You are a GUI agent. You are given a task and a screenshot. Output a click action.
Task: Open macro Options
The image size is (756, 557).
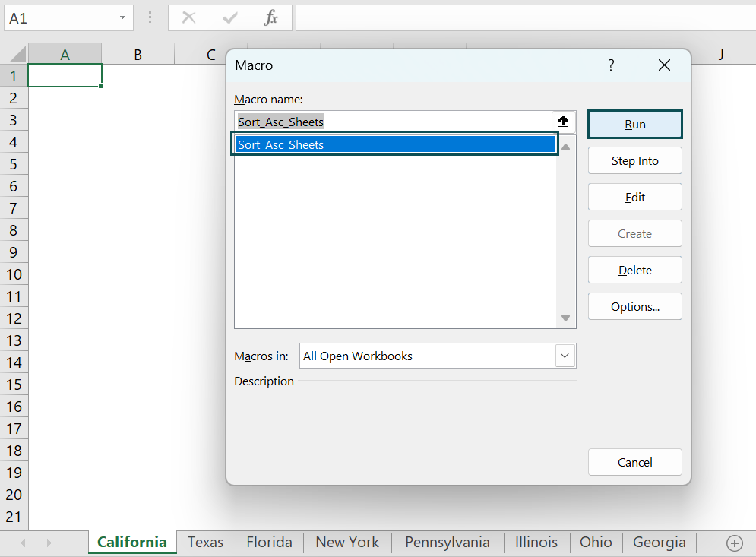point(635,307)
